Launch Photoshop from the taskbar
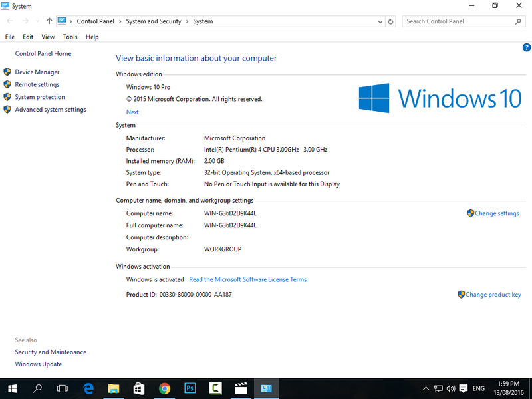This screenshot has width=532, height=399. (x=190, y=388)
